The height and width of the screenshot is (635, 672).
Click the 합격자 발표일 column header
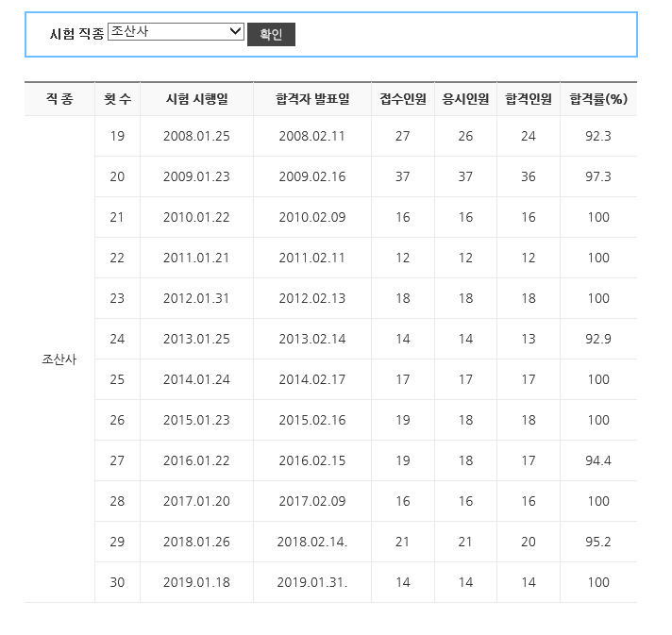[x=312, y=99]
